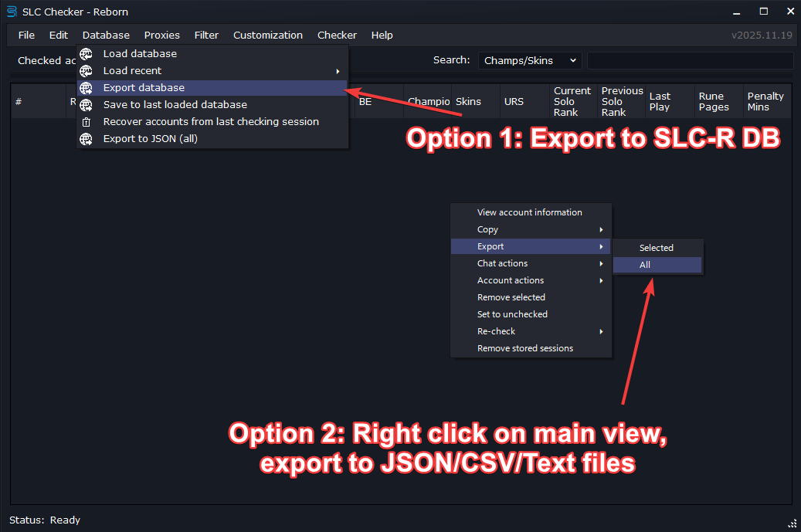The image size is (801, 532).
Task: Expand the Copy submenu in context menu
Action: click(600, 229)
